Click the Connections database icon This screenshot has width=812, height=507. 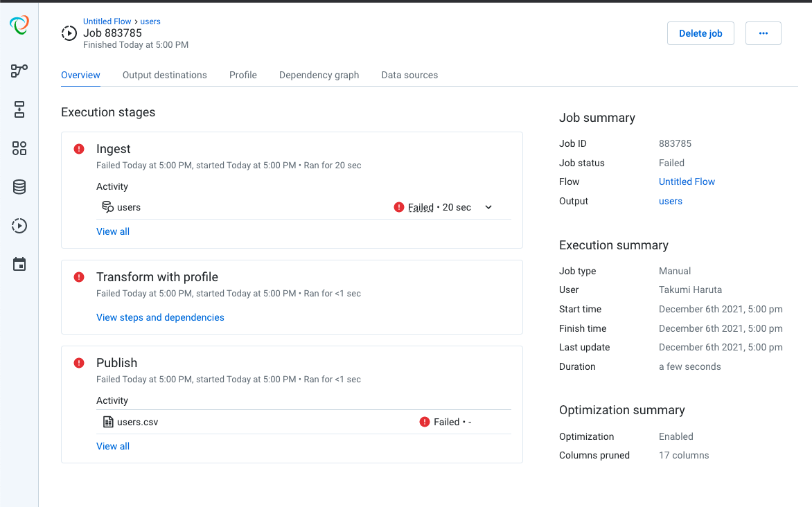tap(19, 186)
